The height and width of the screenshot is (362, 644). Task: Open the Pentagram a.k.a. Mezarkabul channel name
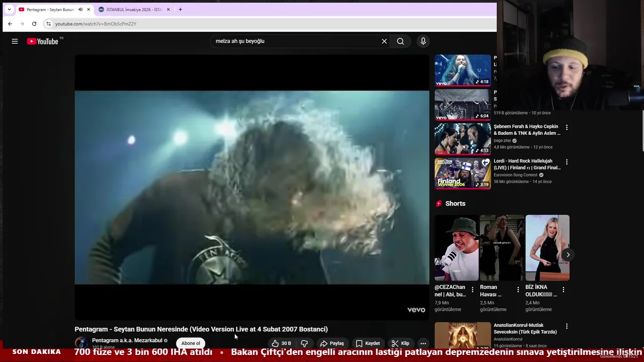(x=127, y=340)
